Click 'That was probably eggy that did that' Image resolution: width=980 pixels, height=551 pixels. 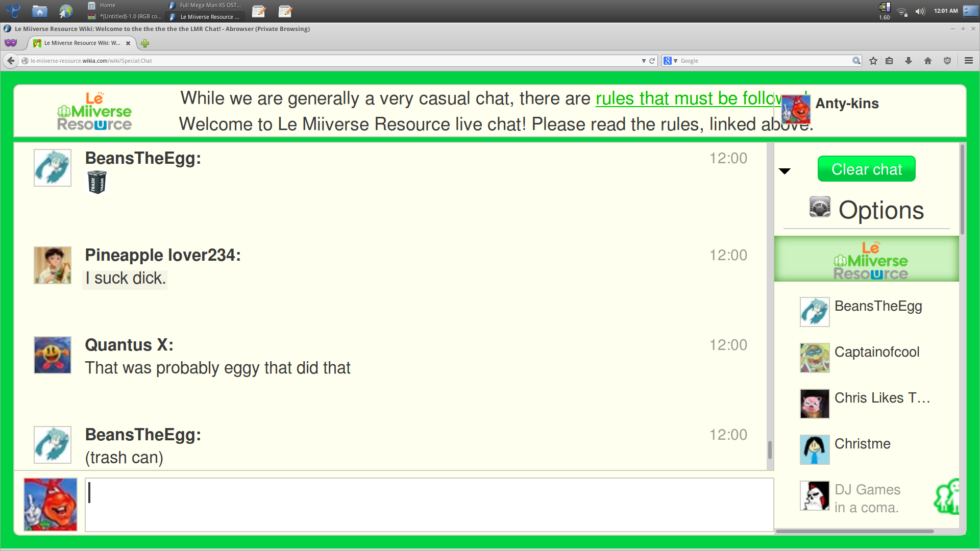[x=218, y=368]
